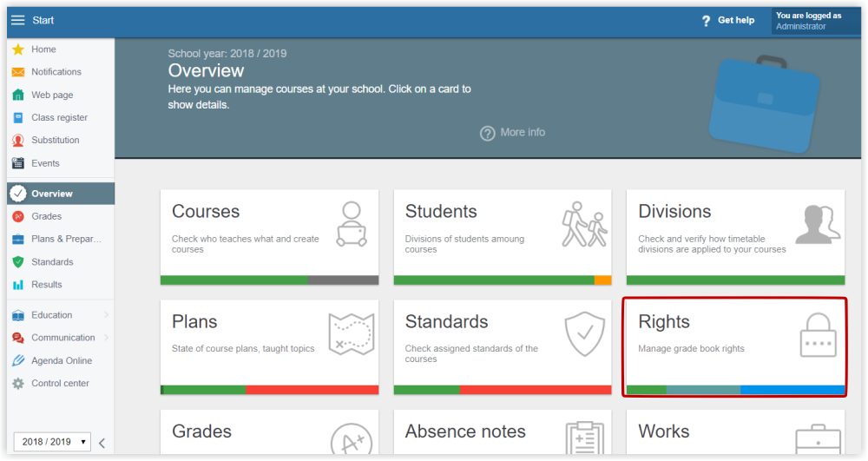868x461 pixels.
Task: Click the Plans & Prepar briefcase icon
Action: [18, 239]
